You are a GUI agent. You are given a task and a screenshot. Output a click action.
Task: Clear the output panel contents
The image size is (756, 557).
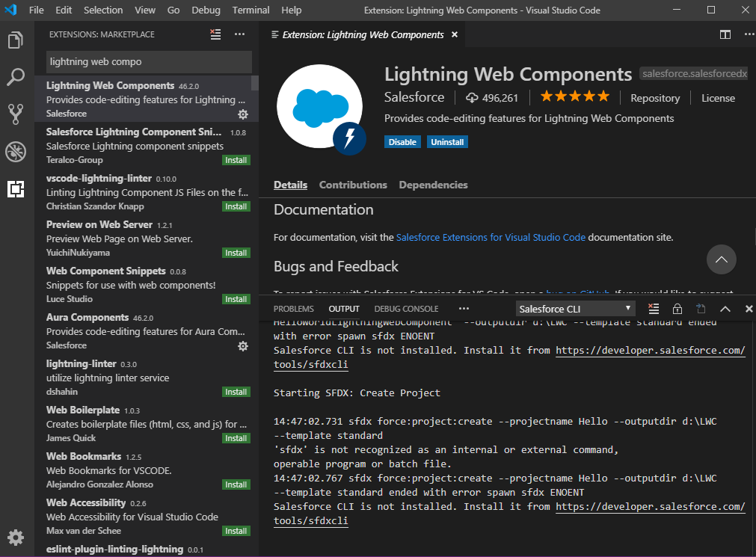[x=654, y=309]
